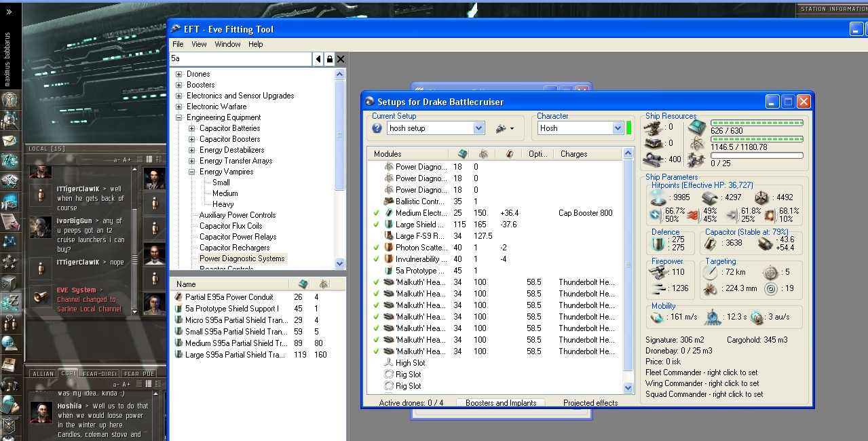Image resolution: width=868 pixels, height=441 pixels.
Task: Open the Character 'Hosh' dropdown
Action: 618,128
